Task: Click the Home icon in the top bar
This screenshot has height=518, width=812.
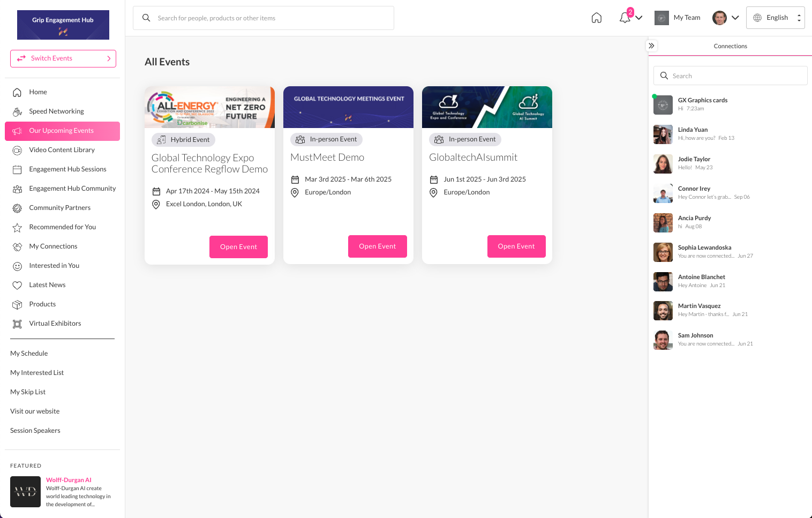Action: (x=597, y=17)
